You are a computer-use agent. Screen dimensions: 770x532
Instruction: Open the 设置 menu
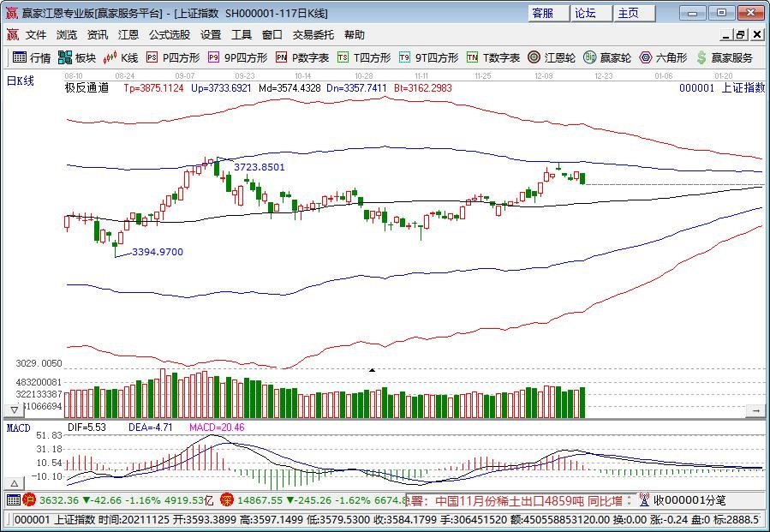pos(211,35)
